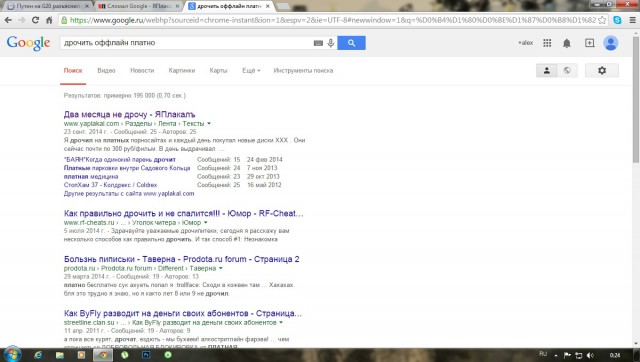The width and height of the screenshot is (640, 362).
Task: Click the +alex profile link
Action: point(525,42)
